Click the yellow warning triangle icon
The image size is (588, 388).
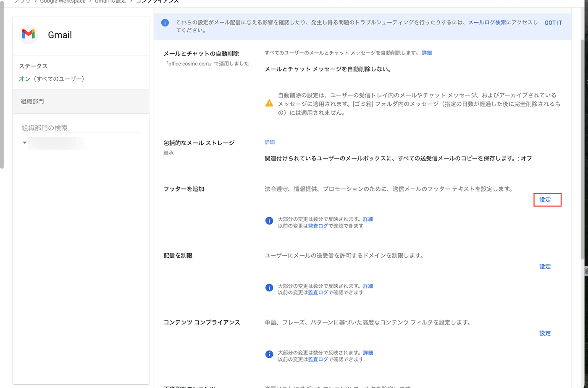269,103
